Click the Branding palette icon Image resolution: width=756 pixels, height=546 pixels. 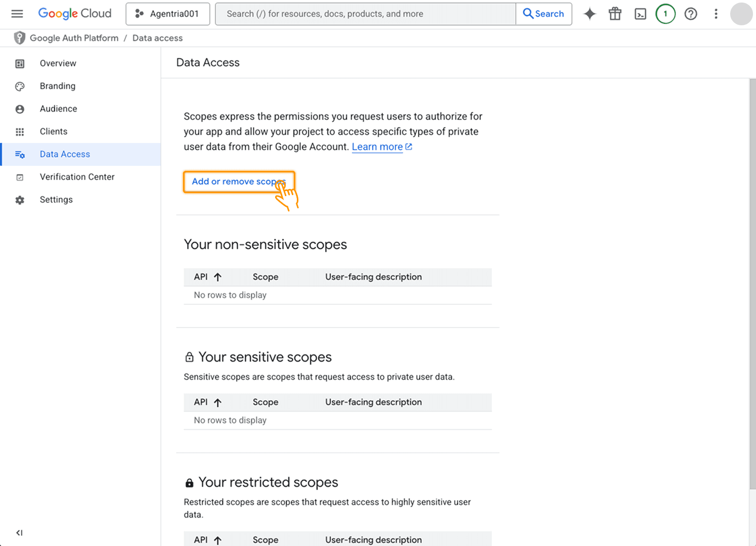(x=20, y=86)
